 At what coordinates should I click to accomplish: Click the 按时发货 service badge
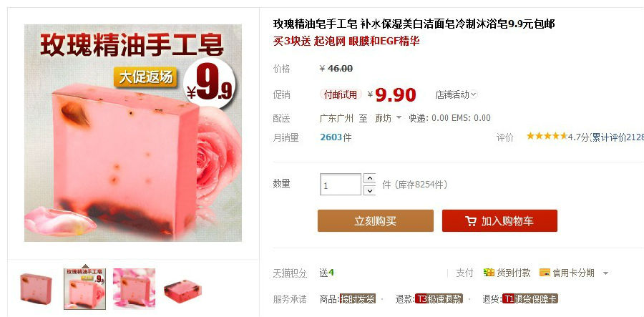(357, 298)
